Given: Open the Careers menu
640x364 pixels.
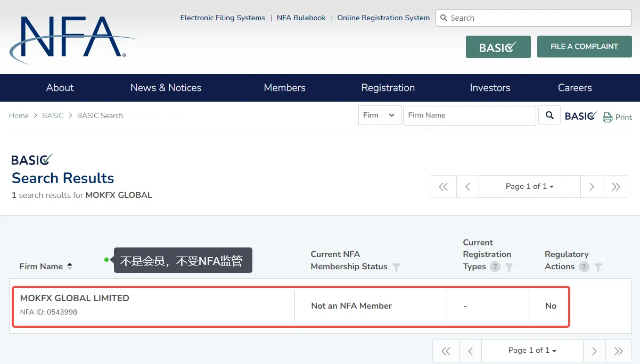Looking at the screenshot, I should click(575, 88).
